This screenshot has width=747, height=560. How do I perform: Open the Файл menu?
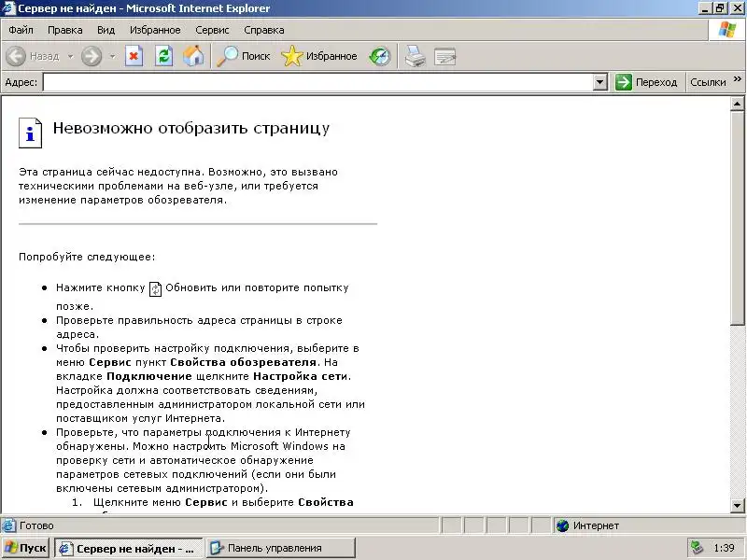[x=21, y=30]
